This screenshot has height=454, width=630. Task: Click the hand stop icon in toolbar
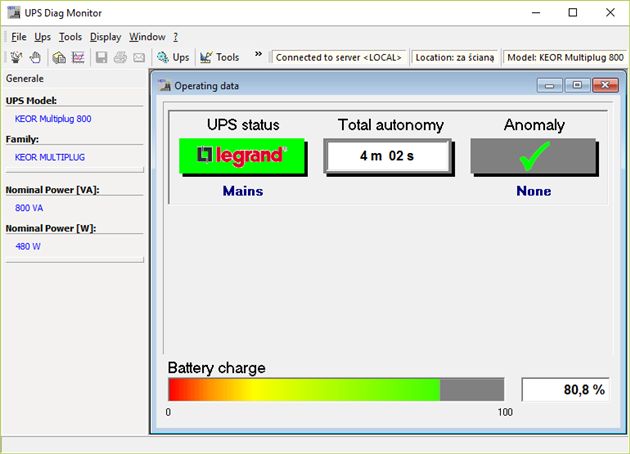35,57
